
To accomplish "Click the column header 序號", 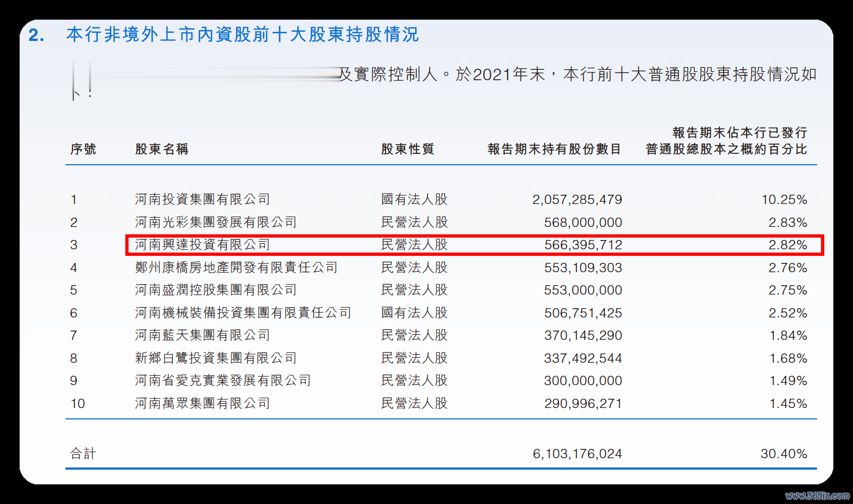I will click(83, 149).
